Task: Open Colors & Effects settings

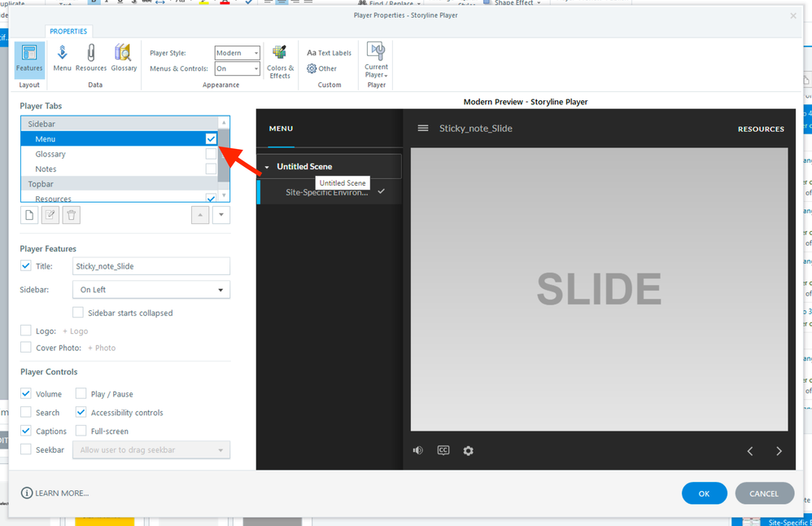Action: 280,62
